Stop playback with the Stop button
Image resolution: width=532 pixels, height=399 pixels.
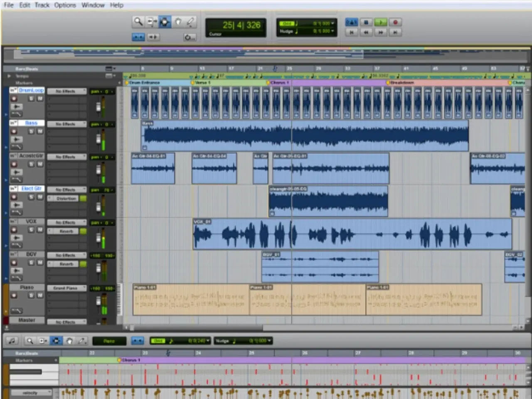click(366, 22)
